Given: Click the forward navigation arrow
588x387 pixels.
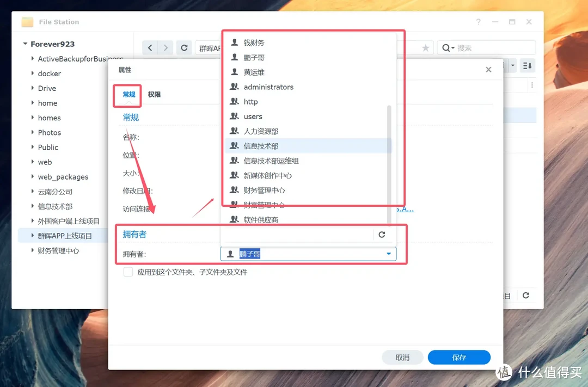Looking at the screenshot, I should point(165,47).
